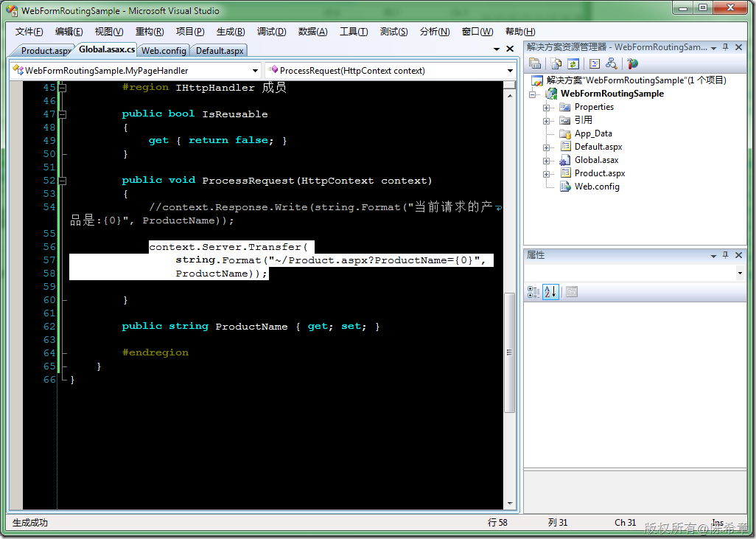Select Global.asax file in Solution Explorer

coord(596,160)
